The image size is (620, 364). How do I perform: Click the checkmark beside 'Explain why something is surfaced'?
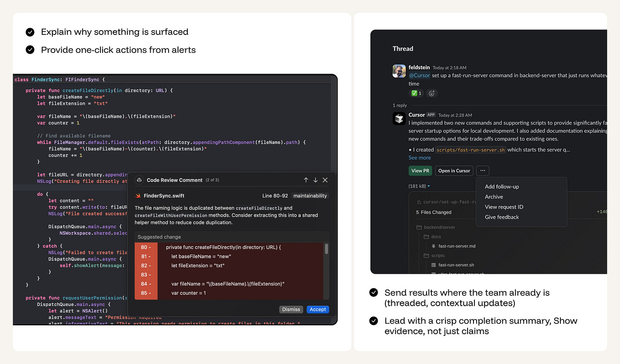(30, 32)
